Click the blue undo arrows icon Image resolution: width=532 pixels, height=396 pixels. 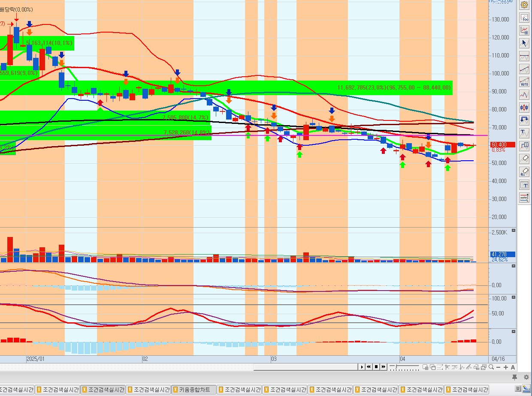tap(524, 120)
